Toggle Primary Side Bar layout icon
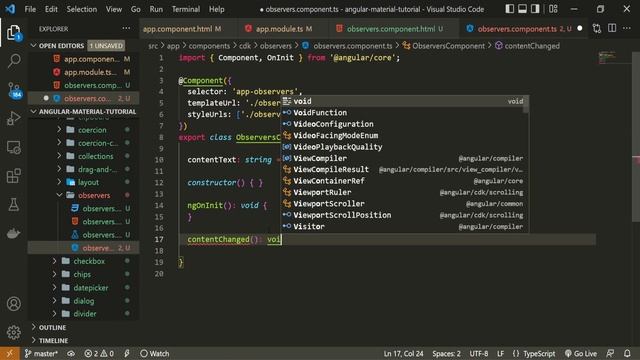The image size is (640, 360). [x=509, y=9]
